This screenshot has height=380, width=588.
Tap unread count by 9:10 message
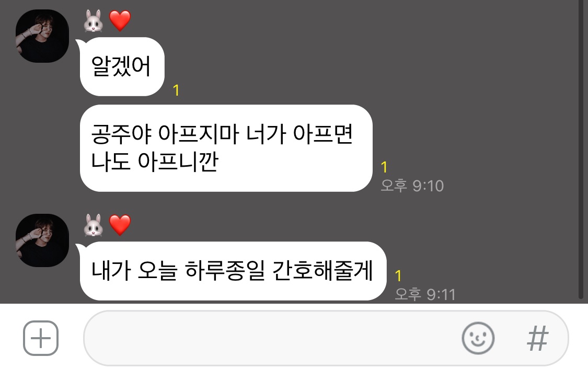[x=384, y=167]
